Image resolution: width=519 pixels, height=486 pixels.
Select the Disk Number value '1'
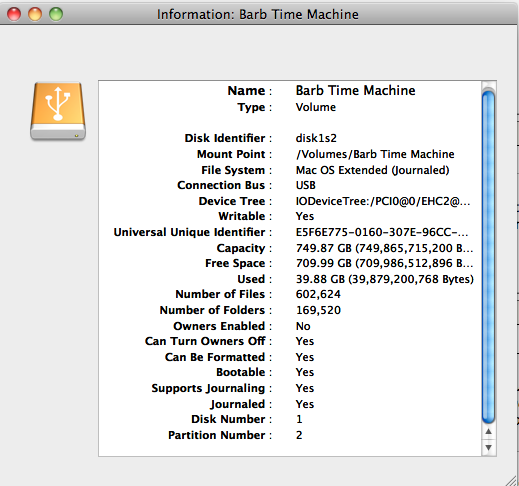pos(299,419)
